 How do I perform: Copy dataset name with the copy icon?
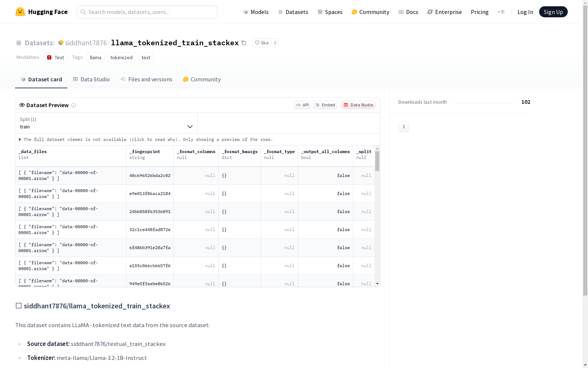pos(244,43)
